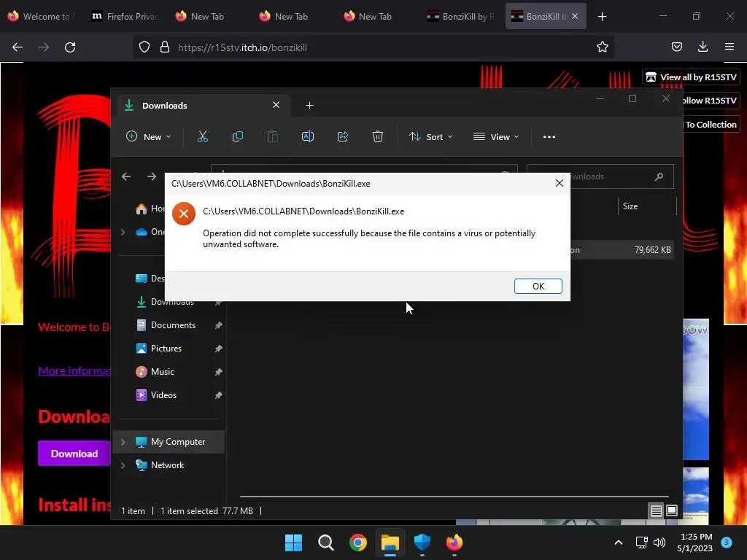Screen dimensions: 747x560
Task: Close the BonziKill.exe error dialog
Action: tap(560, 183)
